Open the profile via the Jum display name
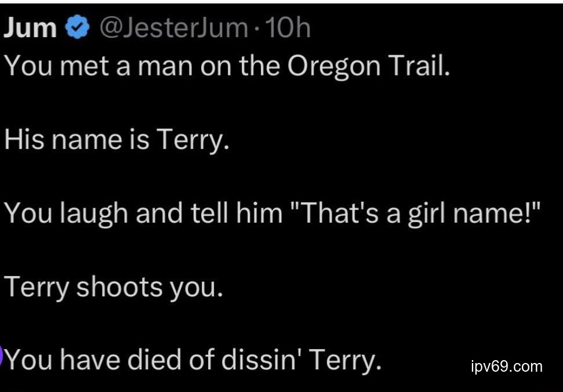563x392 pixels. point(30,28)
